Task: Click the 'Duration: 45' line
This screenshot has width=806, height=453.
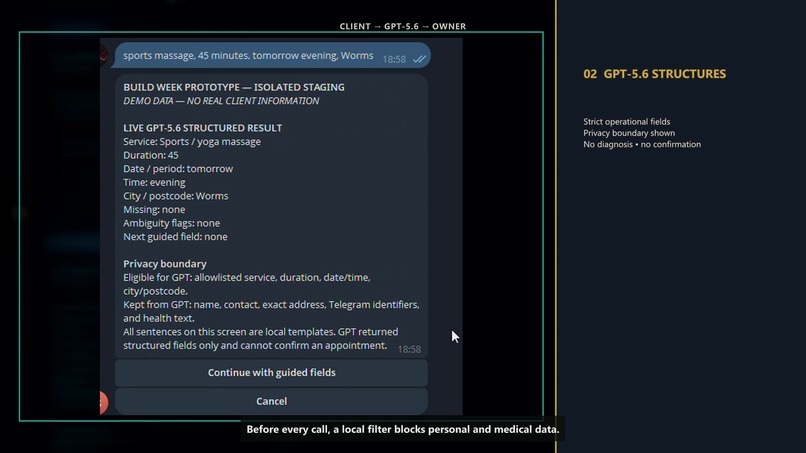Action: [151, 155]
